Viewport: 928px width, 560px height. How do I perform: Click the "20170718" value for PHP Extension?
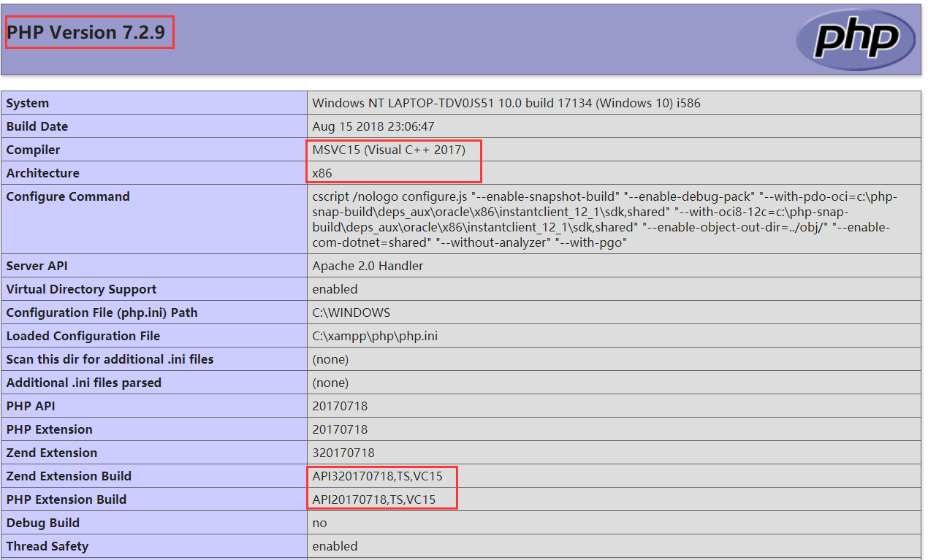[x=340, y=429]
